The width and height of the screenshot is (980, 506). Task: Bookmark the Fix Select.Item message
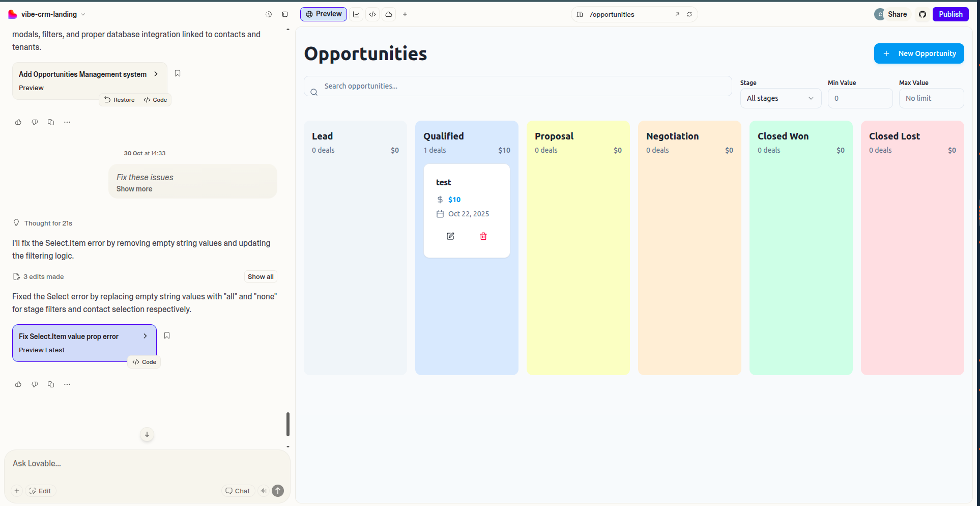tap(167, 335)
